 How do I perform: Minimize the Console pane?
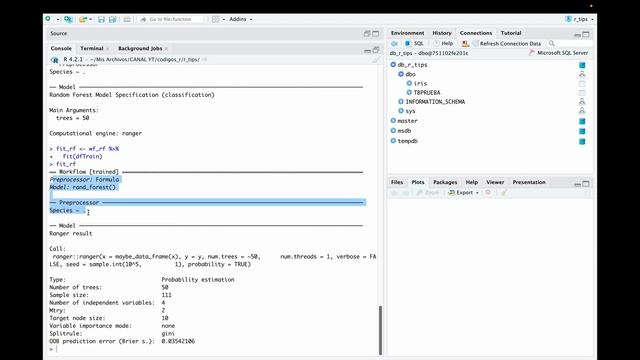point(367,50)
